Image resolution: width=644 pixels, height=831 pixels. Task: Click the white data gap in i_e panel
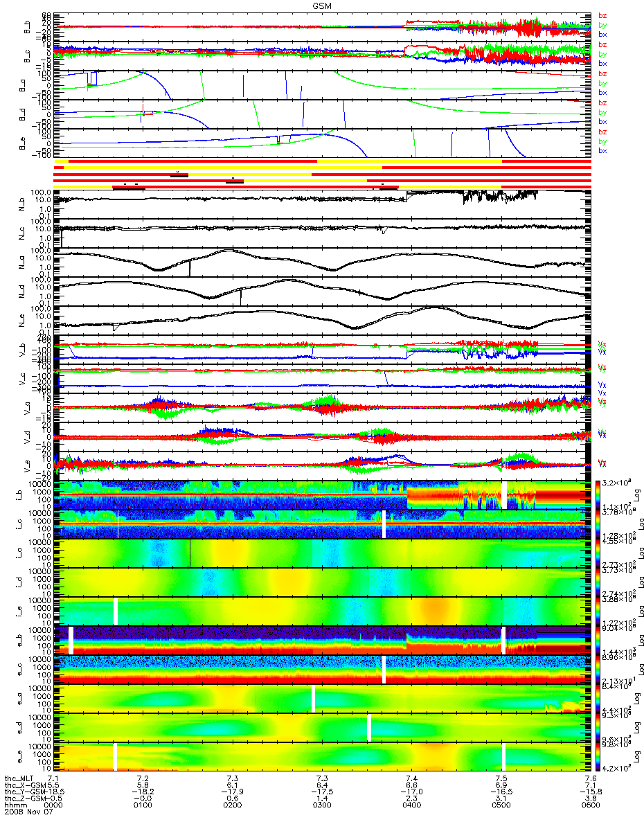116,611
